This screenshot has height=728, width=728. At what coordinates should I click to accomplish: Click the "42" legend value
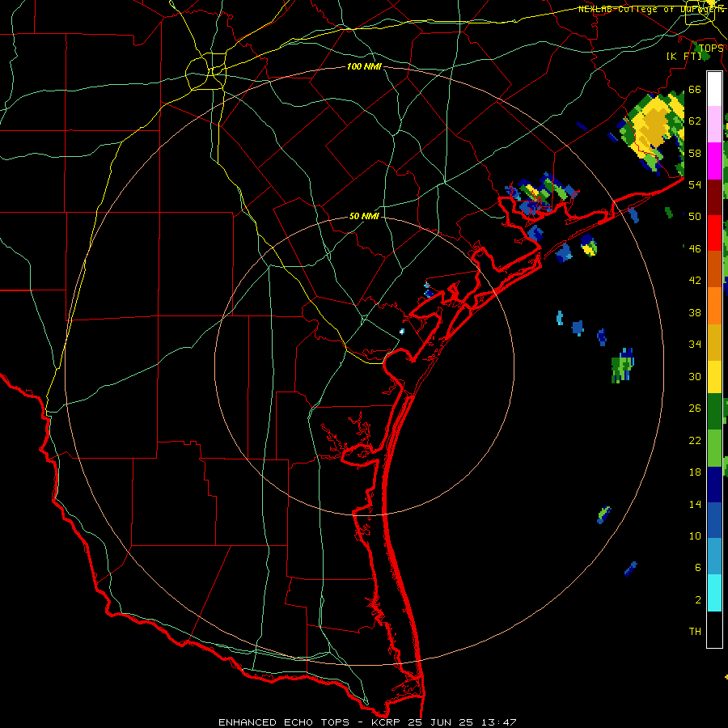point(695,281)
